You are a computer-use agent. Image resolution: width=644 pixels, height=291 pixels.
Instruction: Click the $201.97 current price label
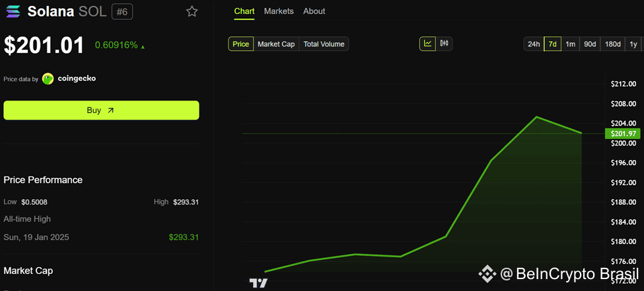pyautogui.click(x=623, y=133)
